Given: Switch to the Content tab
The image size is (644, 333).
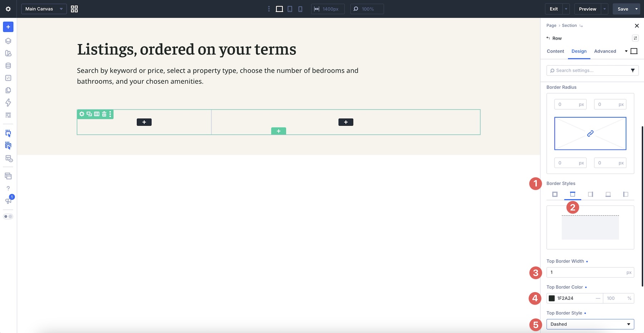Looking at the screenshot, I should point(555,51).
